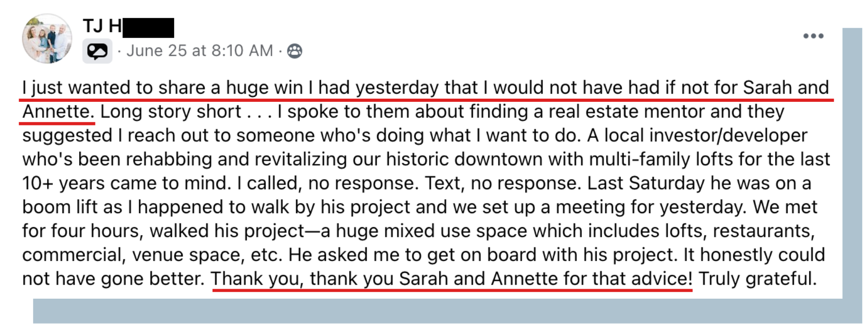Click the members audience icon beside timestamp
Screen dimensions: 868x324
click(x=295, y=51)
